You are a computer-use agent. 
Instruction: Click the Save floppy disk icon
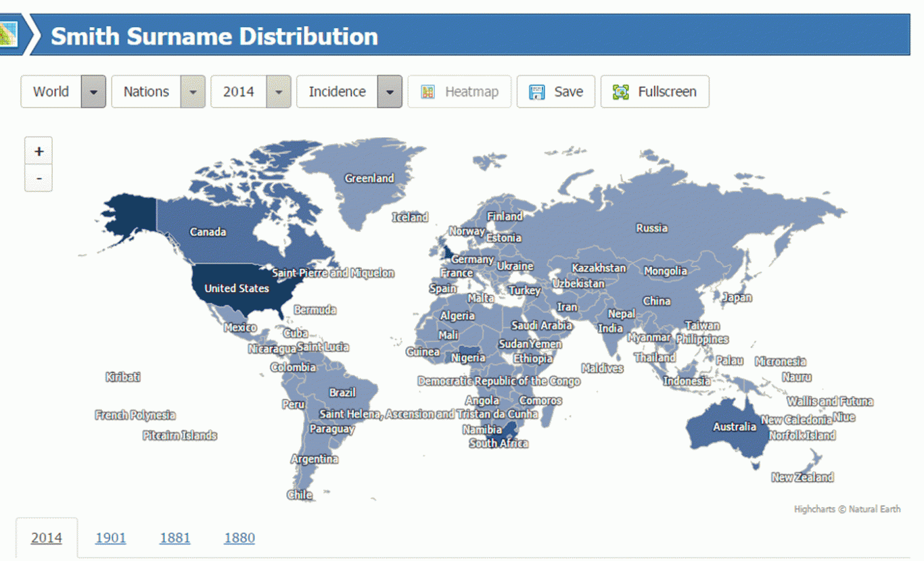pyautogui.click(x=537, y=92)
